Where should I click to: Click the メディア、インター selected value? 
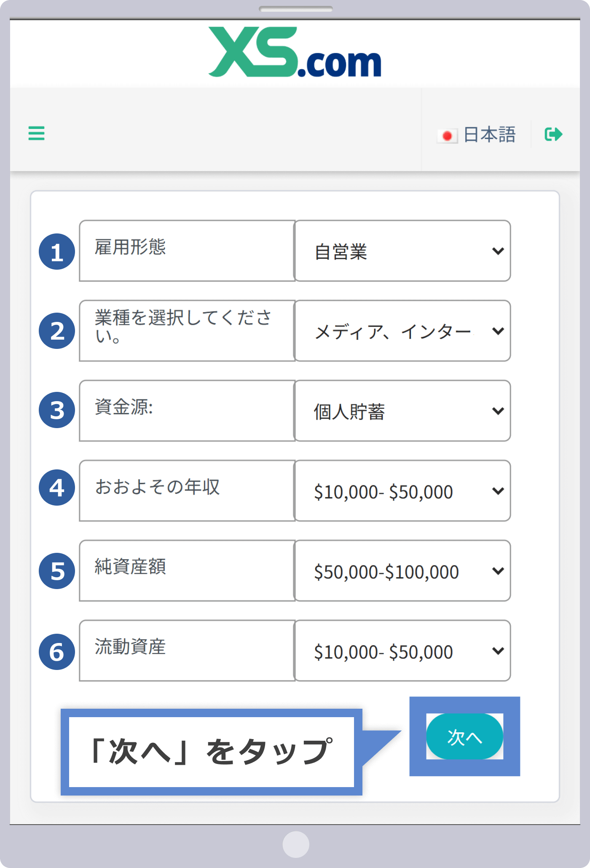[x=392, y=331]
